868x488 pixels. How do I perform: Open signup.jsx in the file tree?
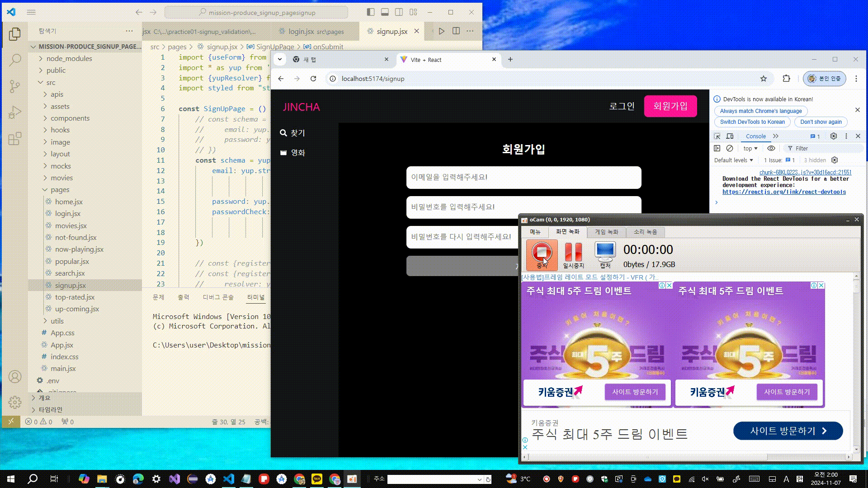(70, 285)
